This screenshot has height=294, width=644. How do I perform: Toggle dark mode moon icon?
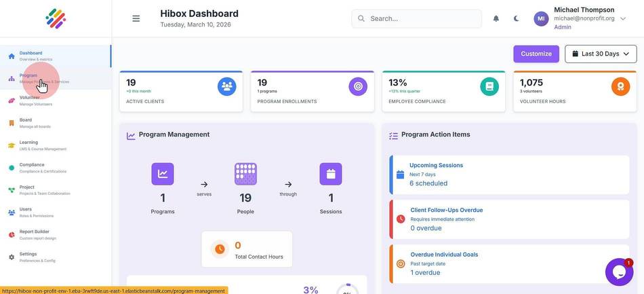(517, 18)
